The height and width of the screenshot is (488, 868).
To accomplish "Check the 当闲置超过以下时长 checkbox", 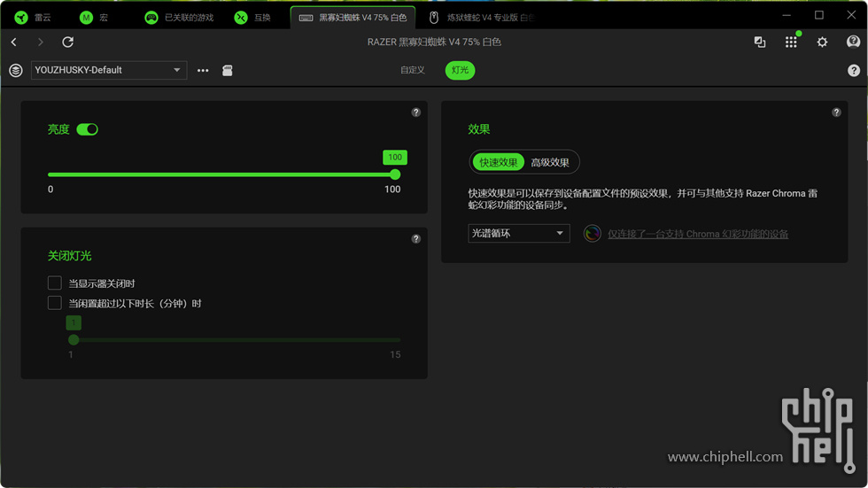I will coord(54,303).
